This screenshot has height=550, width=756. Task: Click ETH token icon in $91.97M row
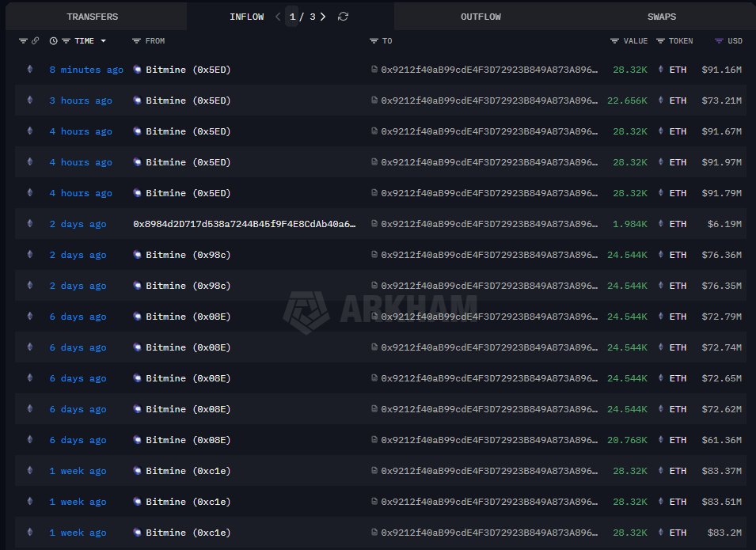[x=661, y=161]
